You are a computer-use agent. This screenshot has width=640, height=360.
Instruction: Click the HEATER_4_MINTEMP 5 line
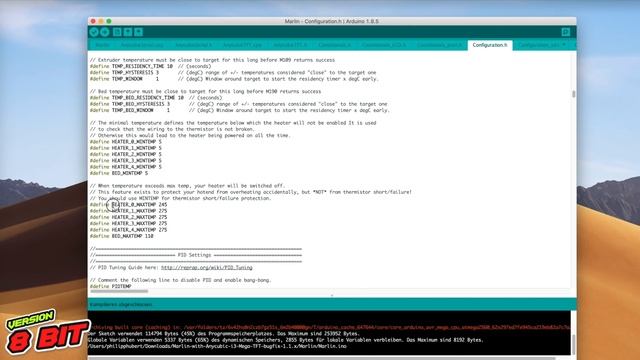[x=126, y=167]
